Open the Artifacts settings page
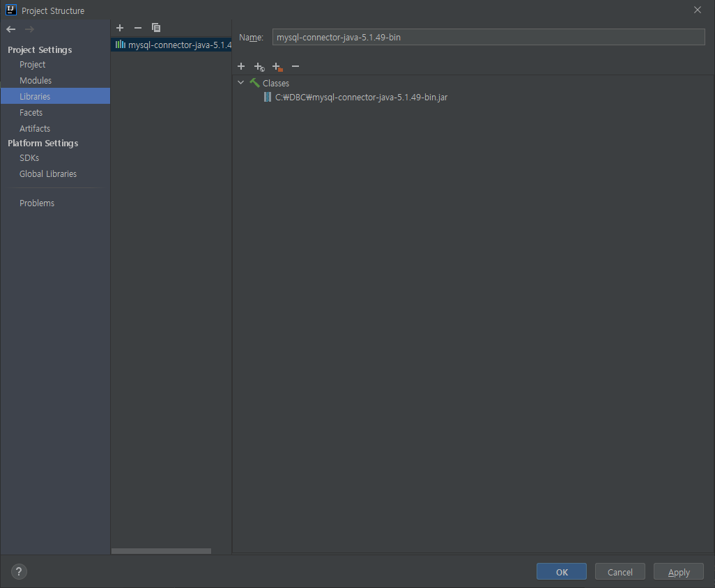Screen dimensions: 715x588 pyautogui.click(x=35, y=129)
